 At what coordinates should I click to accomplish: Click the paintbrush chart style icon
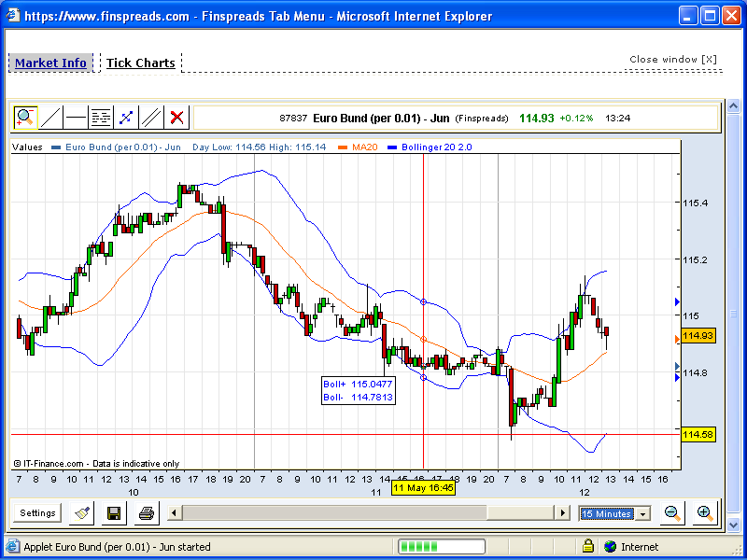point(82,512)
